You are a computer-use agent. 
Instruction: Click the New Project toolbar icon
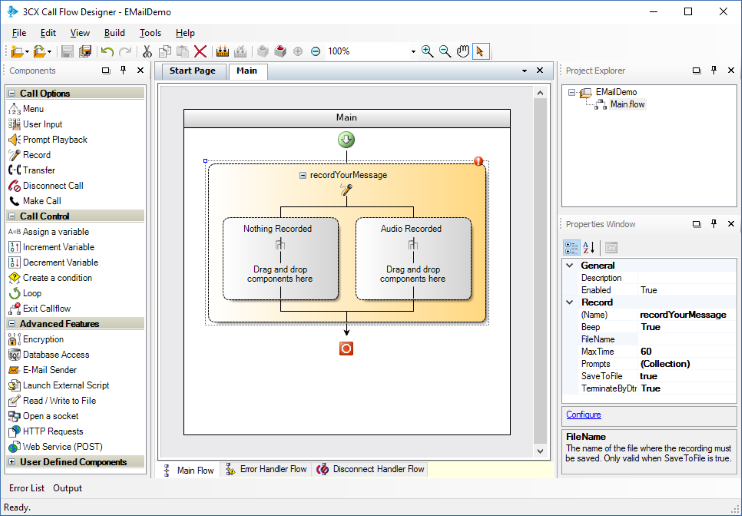pyautogui.click(x=18, y=51)
